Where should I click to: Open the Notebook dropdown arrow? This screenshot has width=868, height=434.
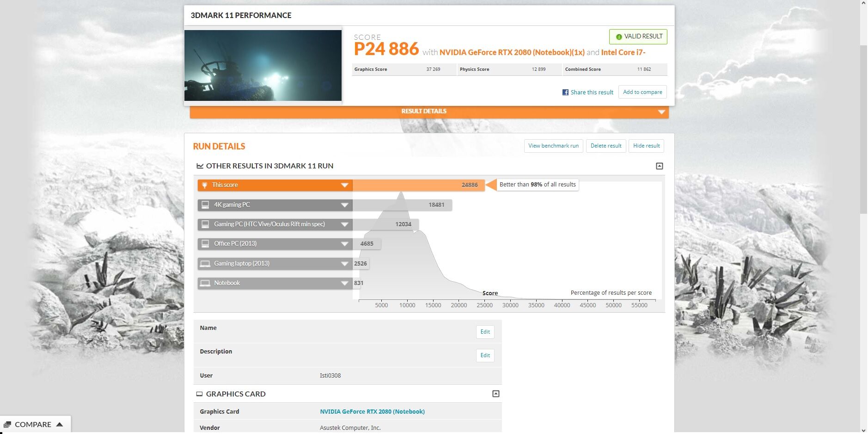345,283
